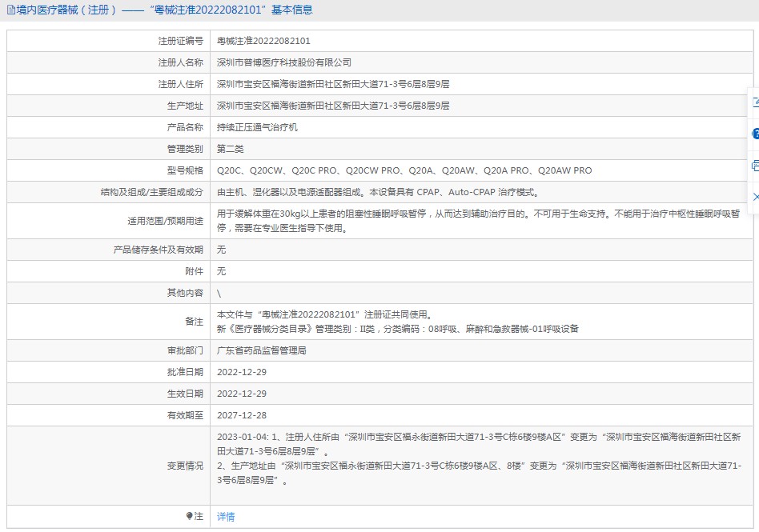Click the registrant name 深圳市普博医疗科技股份有限公司
759x532 pixels.
click(284, 62)
